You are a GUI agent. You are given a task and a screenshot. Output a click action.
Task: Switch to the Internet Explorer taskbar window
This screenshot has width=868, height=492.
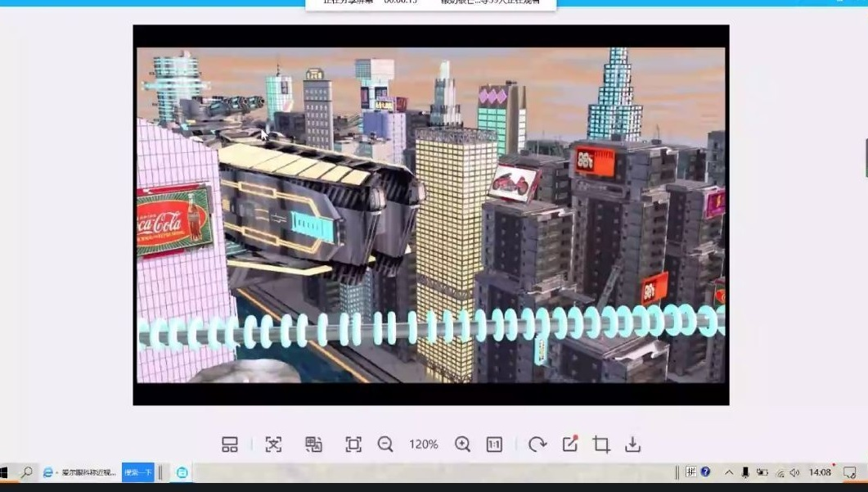(x=80, y=472)
